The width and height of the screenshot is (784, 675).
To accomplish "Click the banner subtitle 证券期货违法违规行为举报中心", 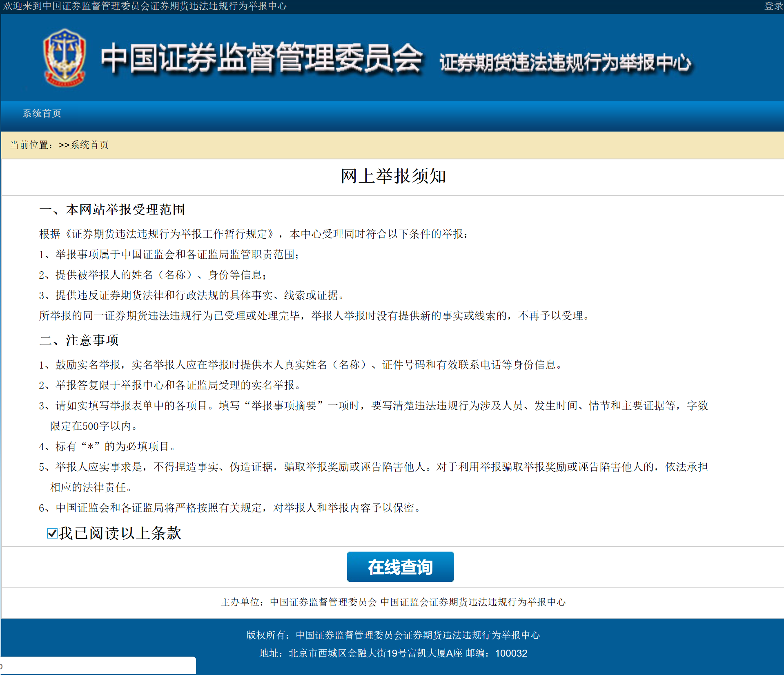I will [x=566, y=63].
